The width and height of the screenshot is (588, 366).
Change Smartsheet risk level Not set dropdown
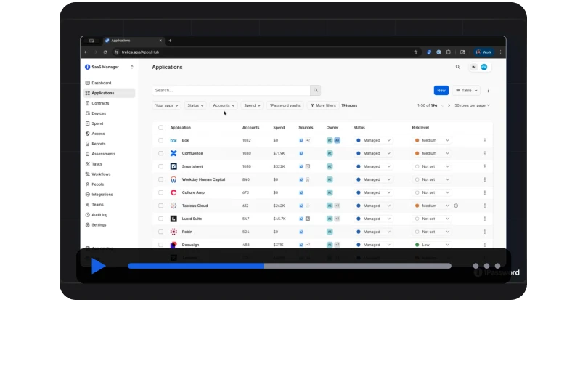click(432, 166)
